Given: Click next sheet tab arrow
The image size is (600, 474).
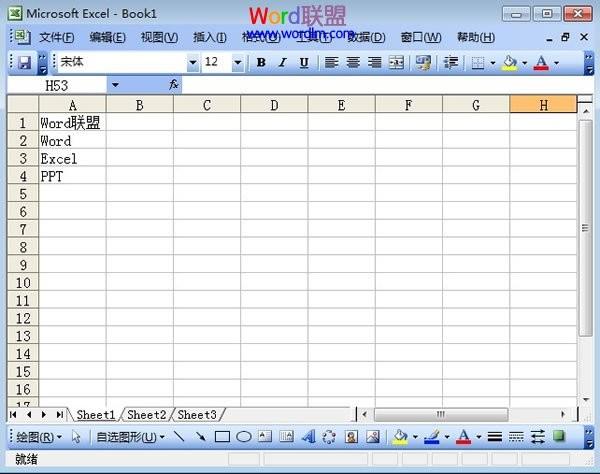Looking at the screenshot, I should (x=44, y=415).
